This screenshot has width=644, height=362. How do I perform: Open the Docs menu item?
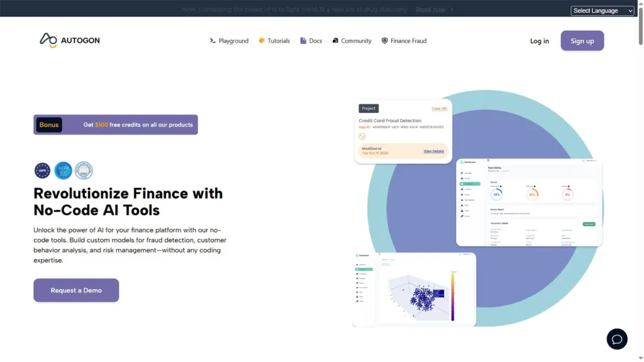pyautogui.click(x=311, y=41)
